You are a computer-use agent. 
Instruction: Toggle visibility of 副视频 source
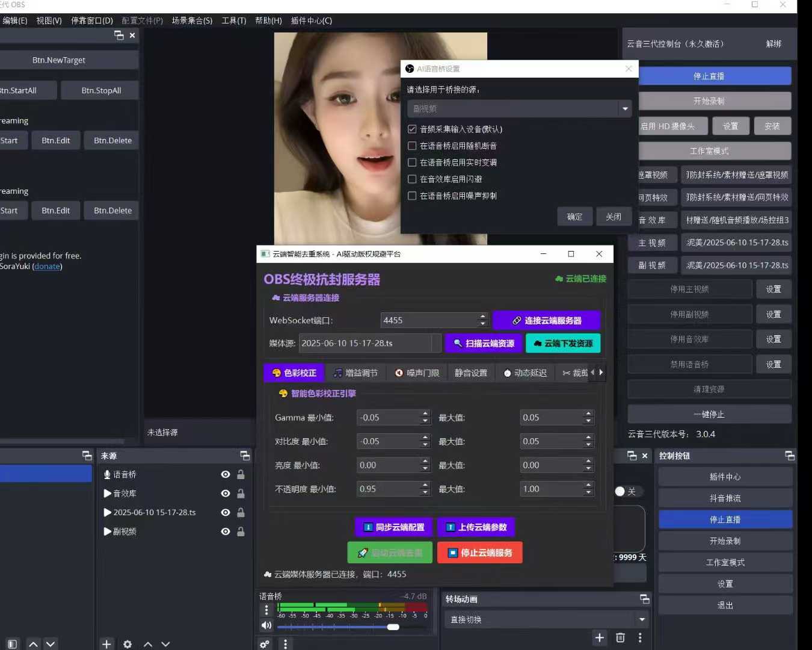tap(226, 531)
